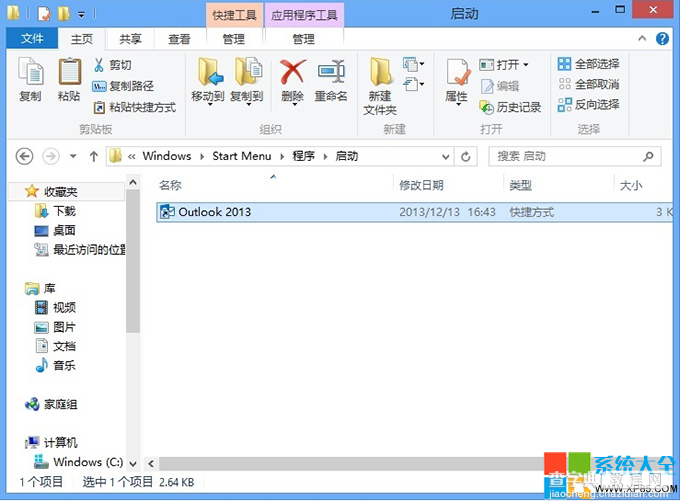Sort by the Type (类型) column header

tap(520, 186)
